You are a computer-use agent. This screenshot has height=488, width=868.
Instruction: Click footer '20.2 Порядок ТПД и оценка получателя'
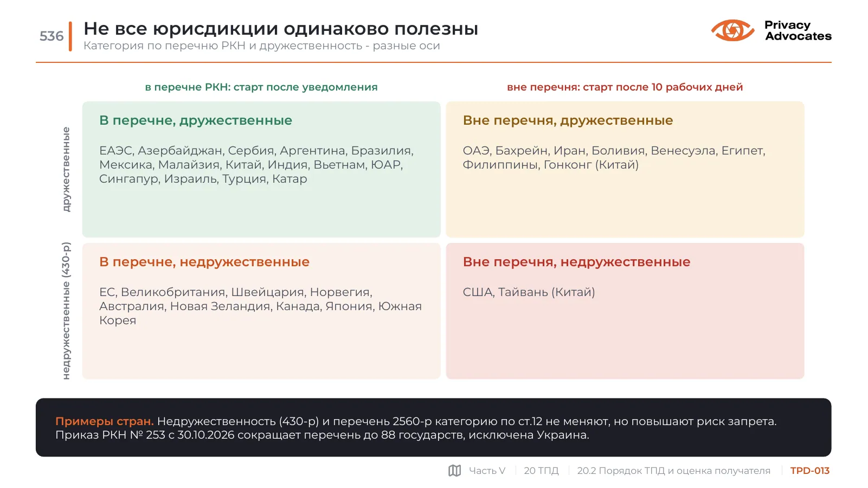pyautogui.click(x=673, y=471)
